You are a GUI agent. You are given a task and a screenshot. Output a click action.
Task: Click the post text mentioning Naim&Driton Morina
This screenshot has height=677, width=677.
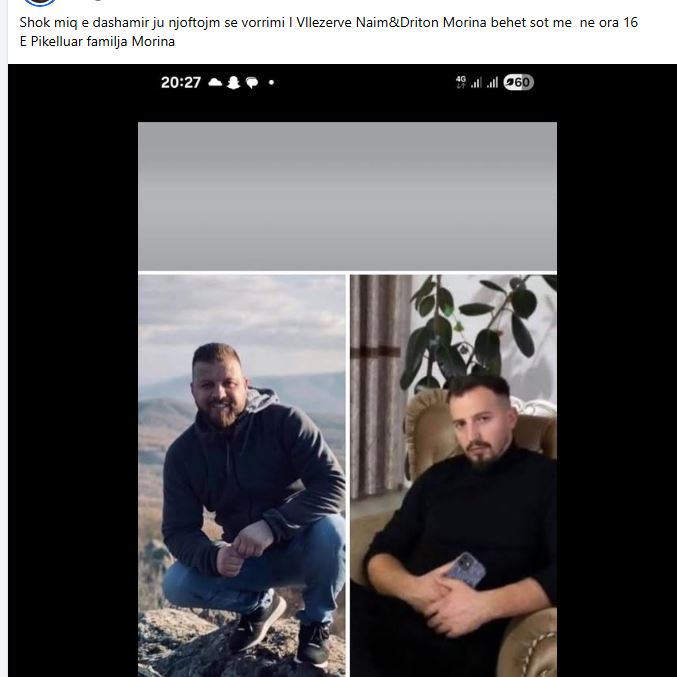[x=328, y=22]
